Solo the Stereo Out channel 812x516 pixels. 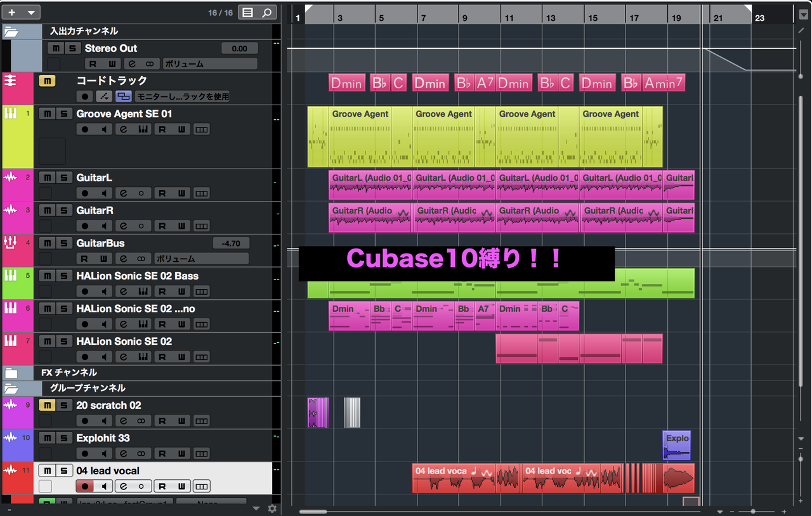(73, 48)
